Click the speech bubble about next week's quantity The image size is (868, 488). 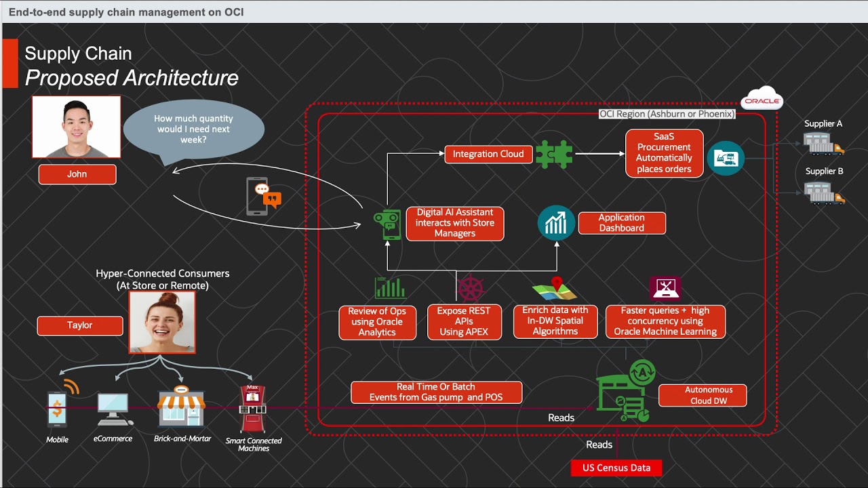coord(193,130)
